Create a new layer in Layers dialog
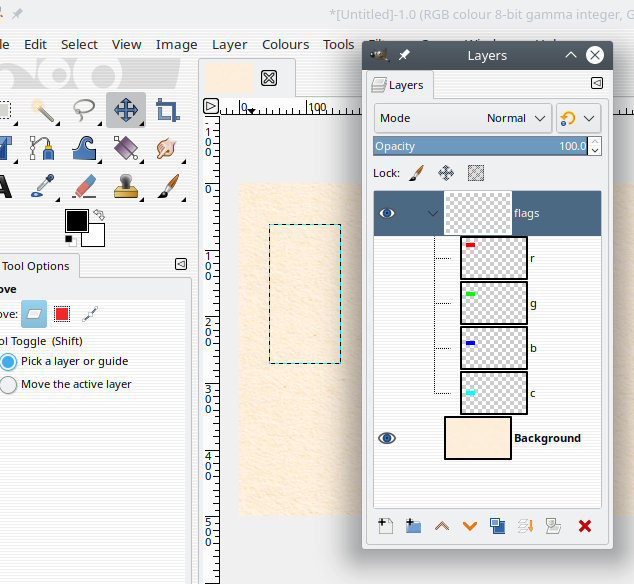The image size is (634, 584). point(385,526)
